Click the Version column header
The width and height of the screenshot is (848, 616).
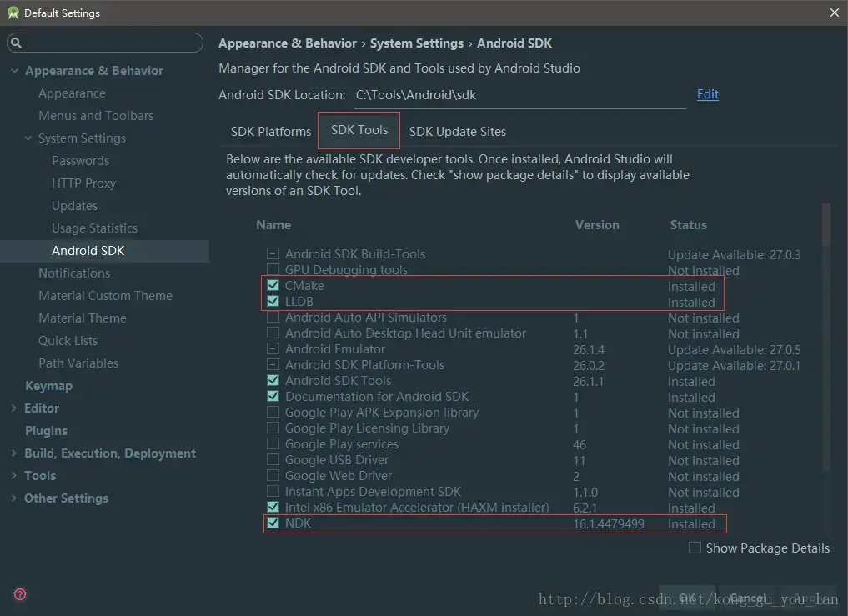pos(597,225)
